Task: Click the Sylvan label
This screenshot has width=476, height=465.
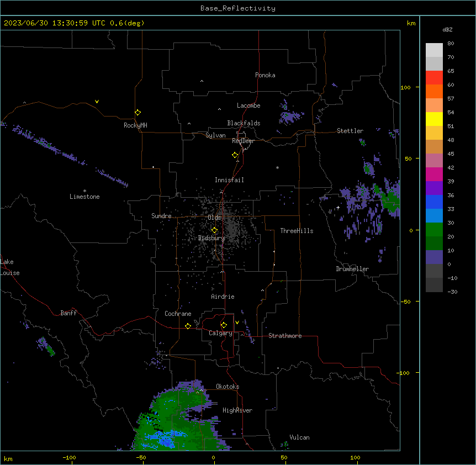Action: point(215,135)
